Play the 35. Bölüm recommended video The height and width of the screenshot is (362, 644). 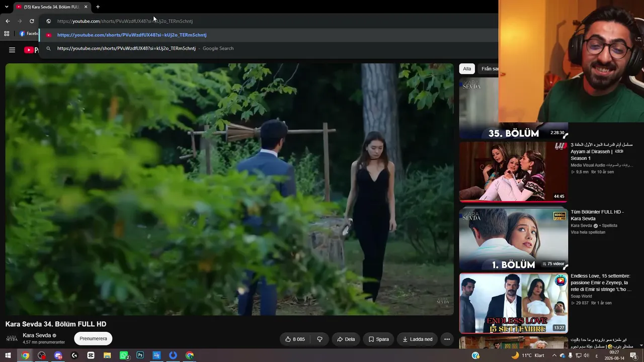click(513, 108)
